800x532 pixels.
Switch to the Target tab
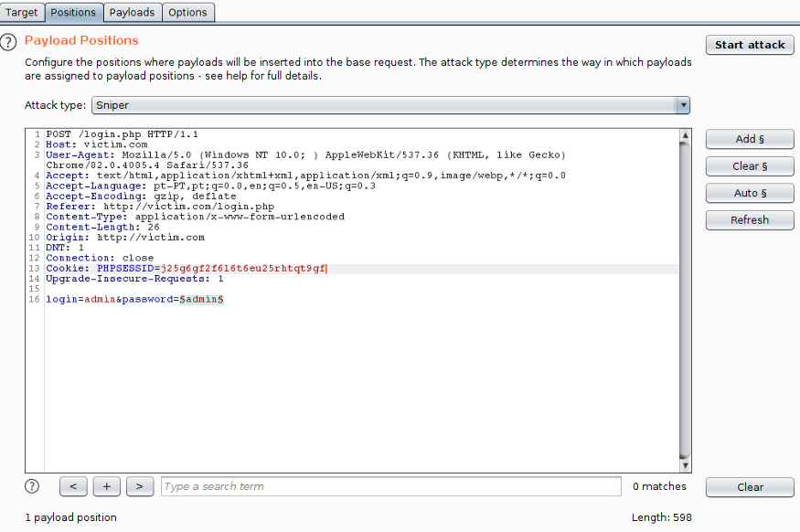(x=22, y=12)
